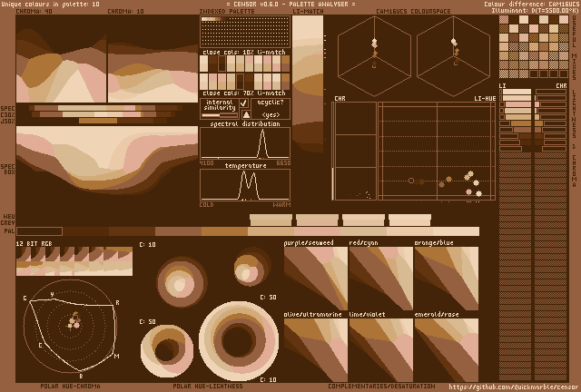Click the emerald/rose complementary tile
This screenshot has height=392, width=581.
click(x=447, y=350)
